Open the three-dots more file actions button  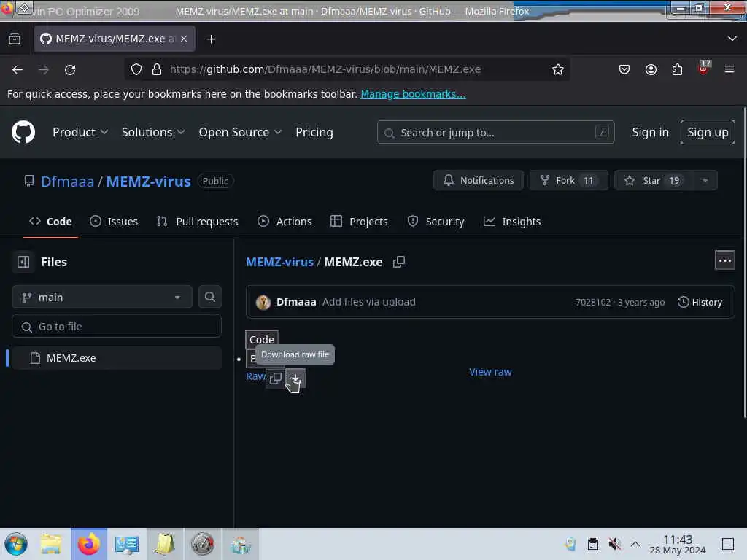click(724, 260)
